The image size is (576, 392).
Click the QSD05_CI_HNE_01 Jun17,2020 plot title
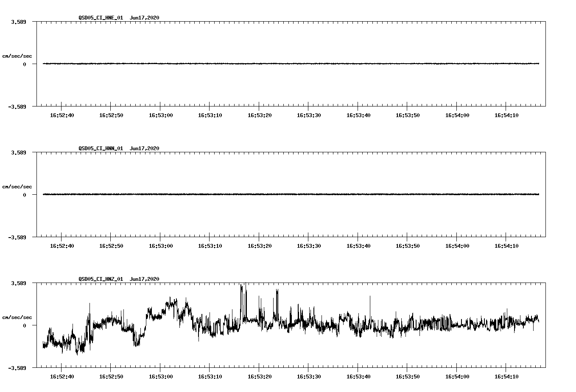pos(119,18)
